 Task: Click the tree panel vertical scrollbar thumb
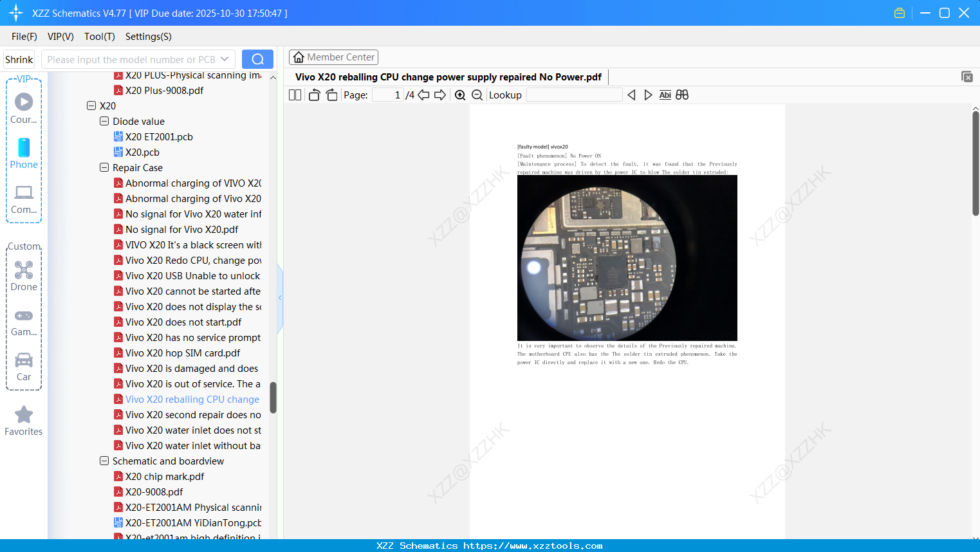click(273, 398)
